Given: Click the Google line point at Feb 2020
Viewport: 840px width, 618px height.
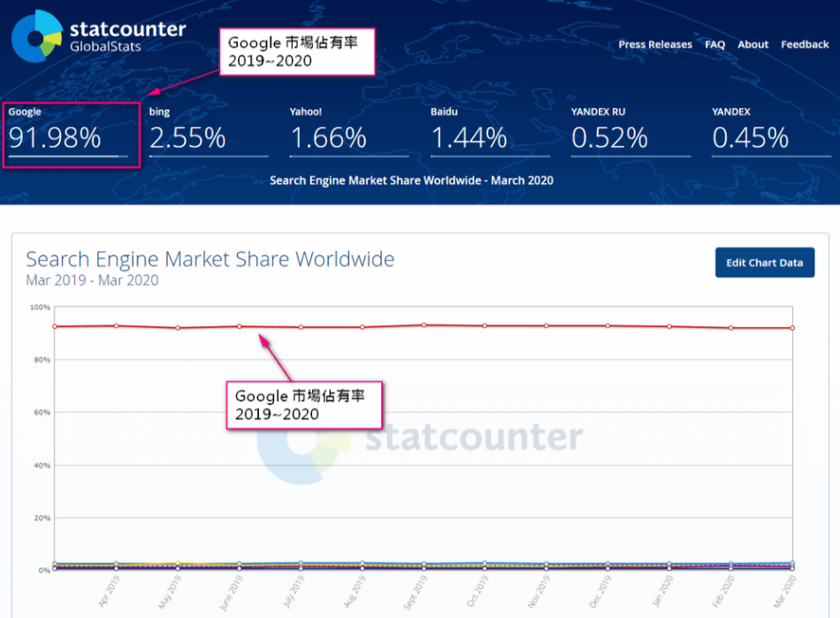Looking at the screenshot, I should point(730,328).
